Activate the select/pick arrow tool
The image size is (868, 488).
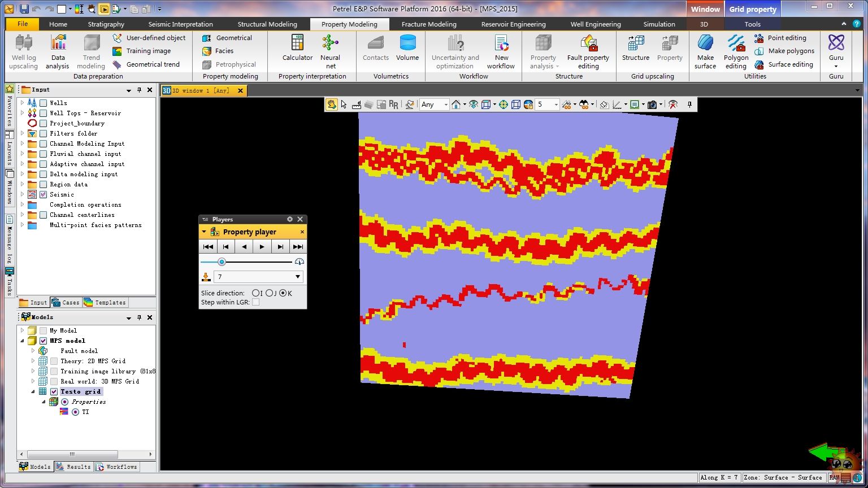(x=344, y=104)
